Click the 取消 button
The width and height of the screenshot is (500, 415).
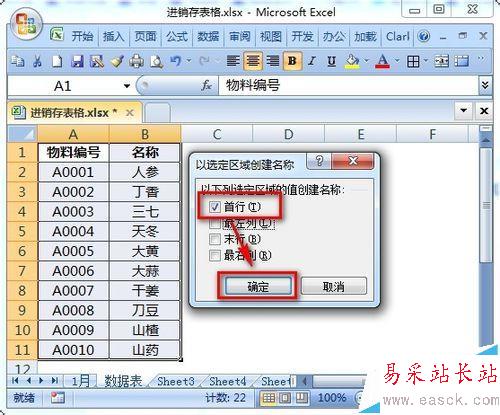[334, 286]
